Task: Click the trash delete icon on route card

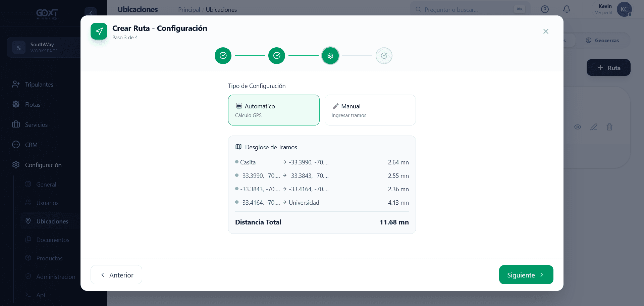Action: pos(609,127)
